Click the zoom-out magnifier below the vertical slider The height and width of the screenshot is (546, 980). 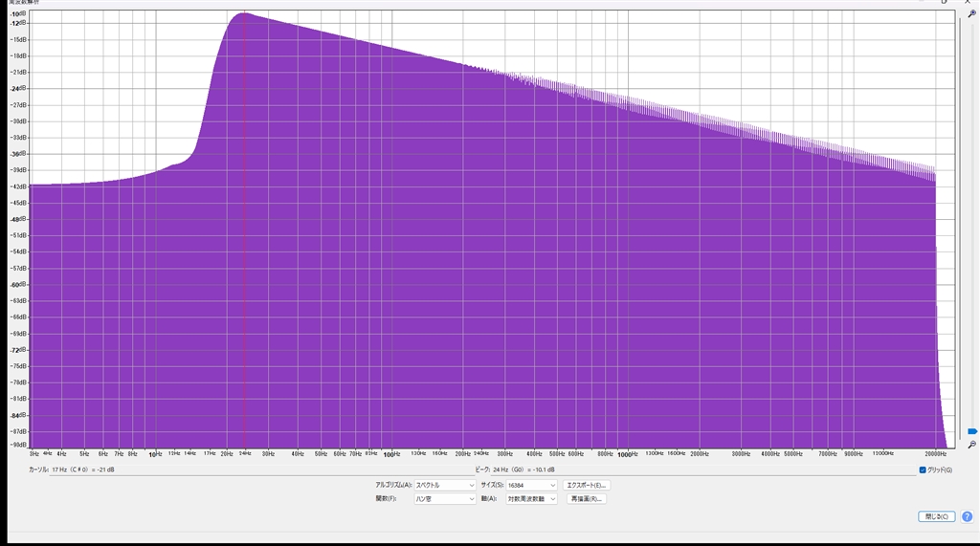pyautogui.click(x=972, y=445)
